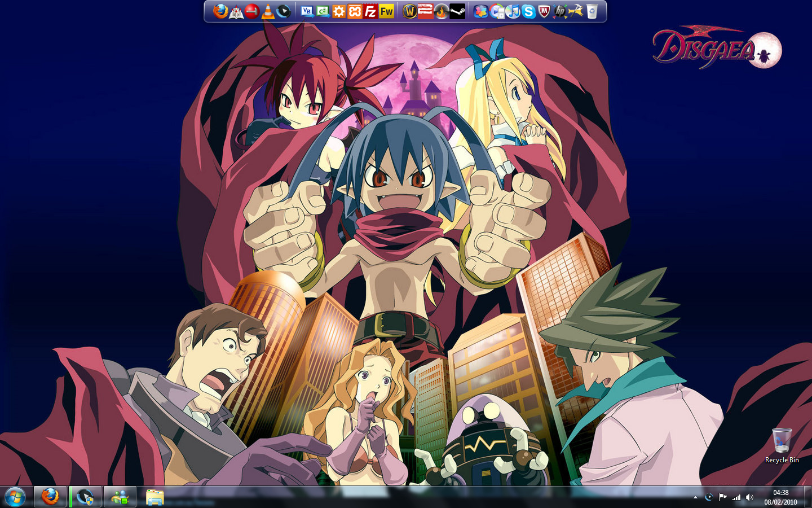Open the orange gear icon in dock
This screenshot has width=812, height=508.
[x=339, y=11]
